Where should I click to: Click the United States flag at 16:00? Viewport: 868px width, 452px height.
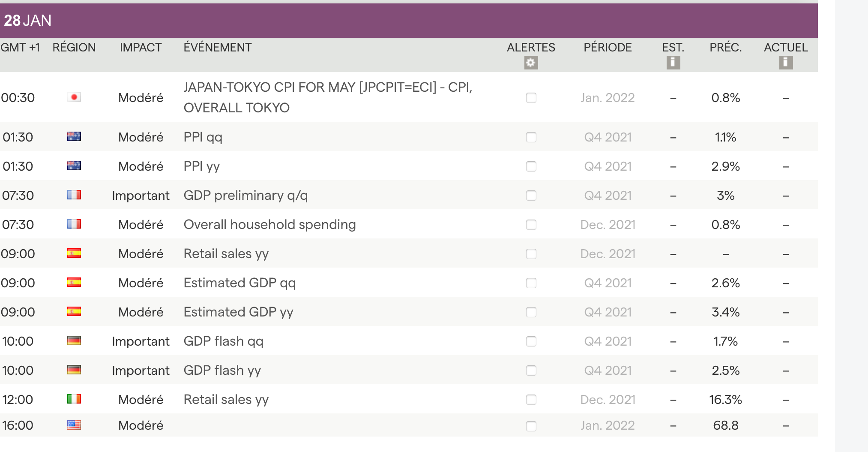pos(74,425)
